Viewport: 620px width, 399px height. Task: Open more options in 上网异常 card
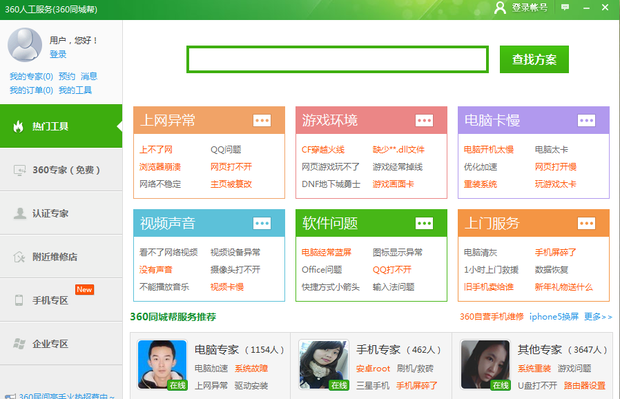[262, 120]
